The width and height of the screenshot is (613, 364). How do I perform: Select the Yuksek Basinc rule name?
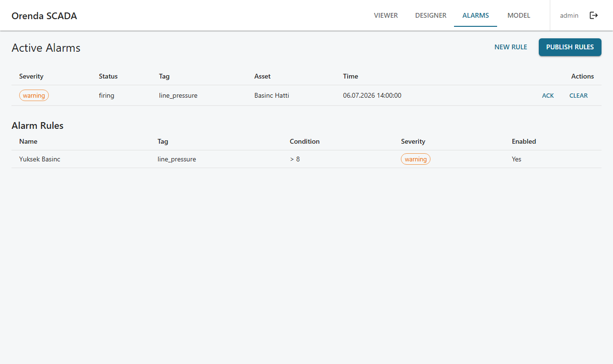40,159
